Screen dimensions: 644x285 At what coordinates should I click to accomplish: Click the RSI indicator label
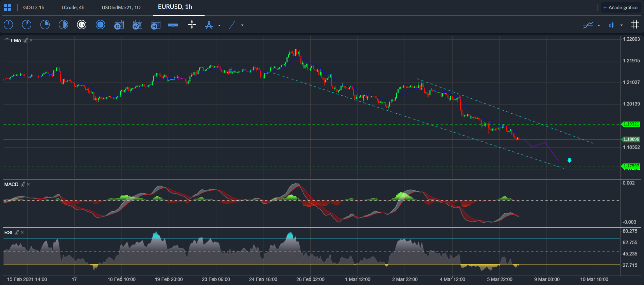coord(8,232)
